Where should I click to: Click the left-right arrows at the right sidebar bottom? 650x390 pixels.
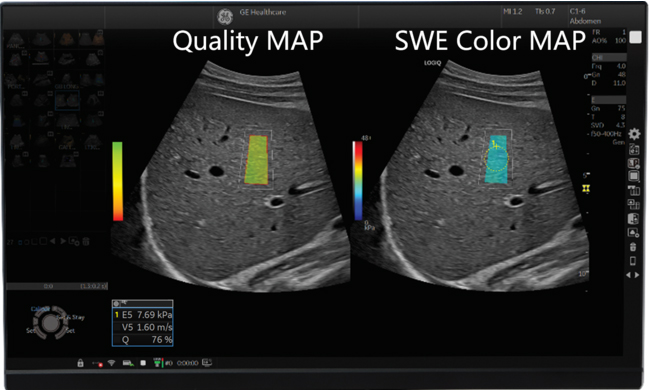point(633,275)
